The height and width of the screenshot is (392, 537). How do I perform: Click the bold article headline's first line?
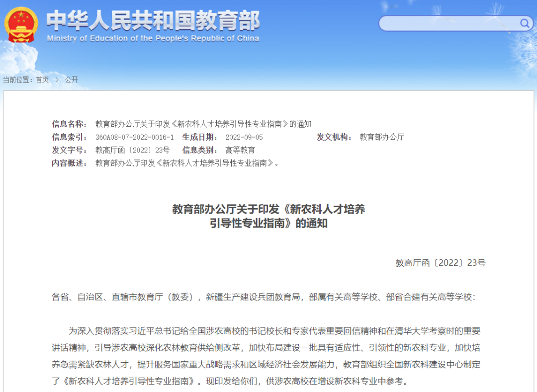(x=268, y=209)
